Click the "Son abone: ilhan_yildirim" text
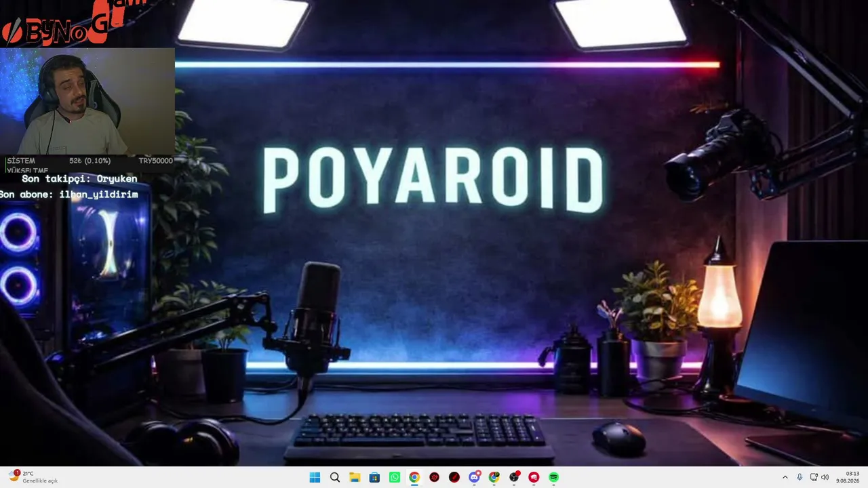This screenshot has height=488, width=868. (68, 195)
